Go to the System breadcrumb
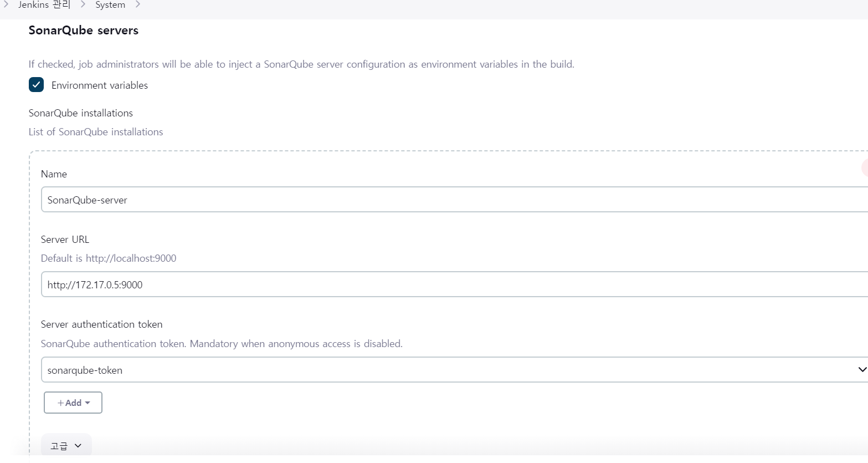The image size is (868, 463). click(110, 5)
